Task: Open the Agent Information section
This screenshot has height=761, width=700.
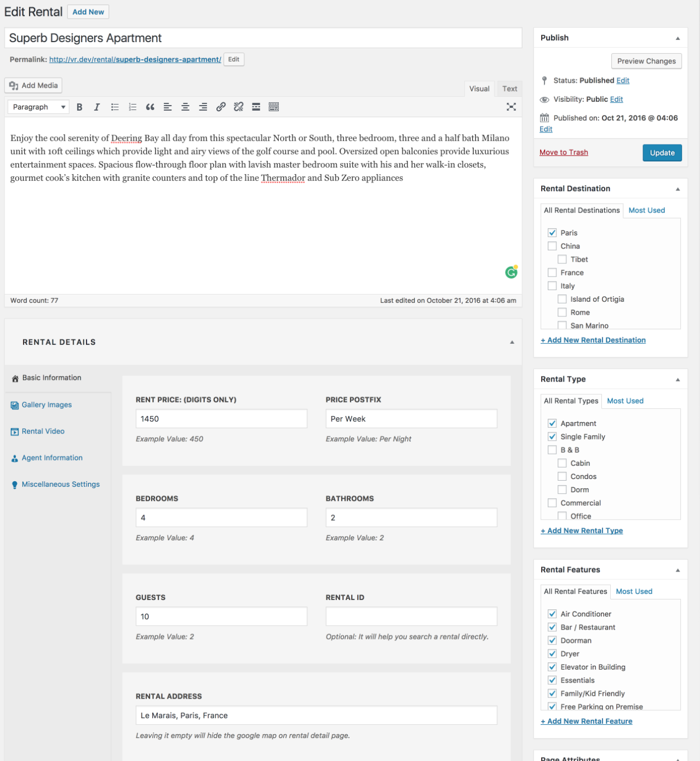Action: coord(52,458)
